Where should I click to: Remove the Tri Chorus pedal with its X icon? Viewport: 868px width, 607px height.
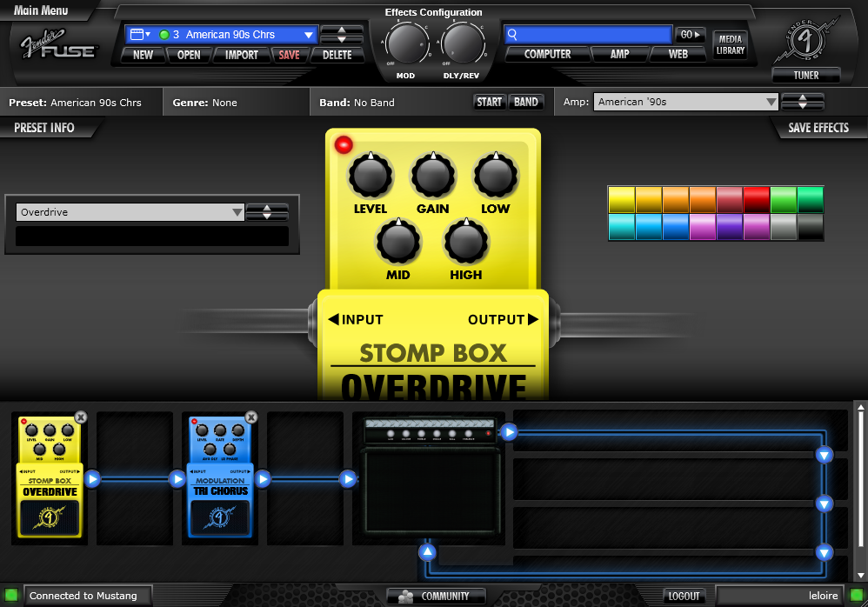251,417
